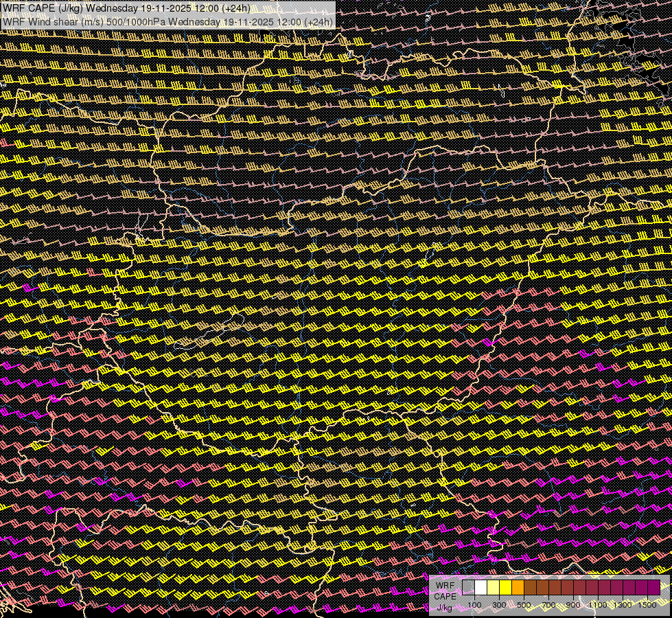This screenshot has width=672, height=618.
Task: Click the 900 value under the colorbar
Action: [573, 605]
